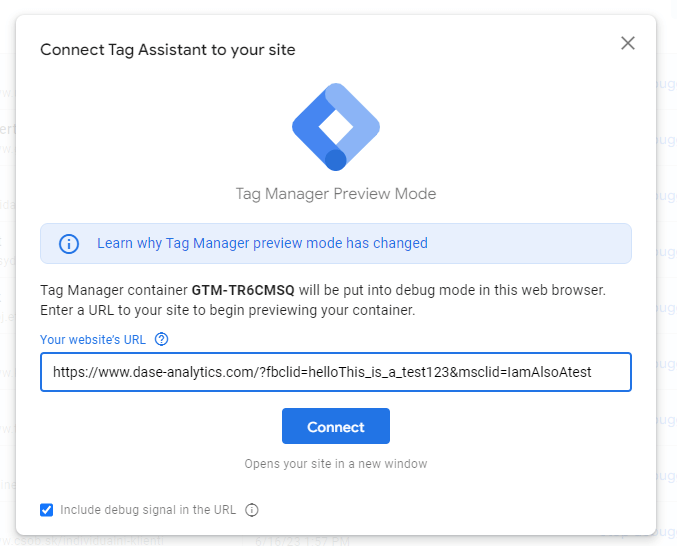Click the msclid=IamAlsoAtest part of the URL
The image size is (677, 546).
(525, 372)
